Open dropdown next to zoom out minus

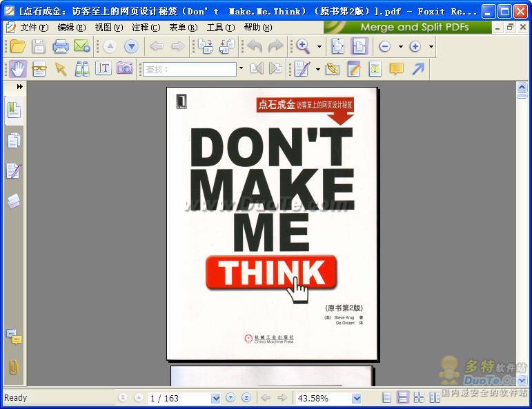tap(401, 46)
